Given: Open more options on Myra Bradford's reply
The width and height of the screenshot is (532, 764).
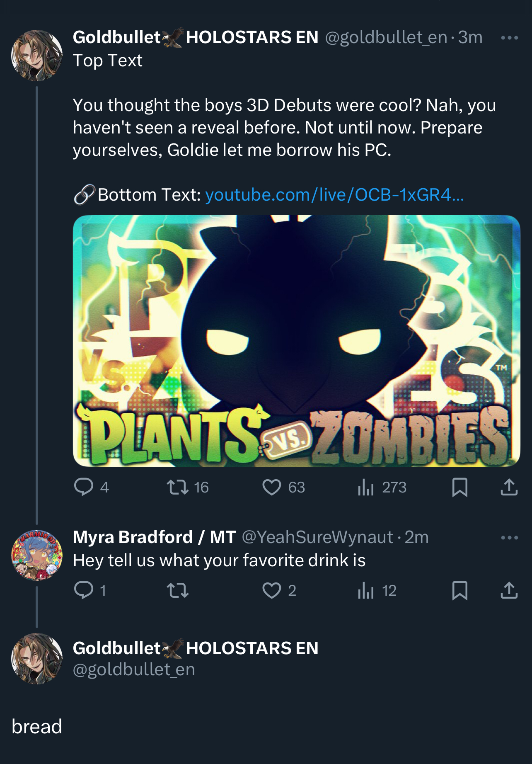Looking at the screenshot, I should [509, 538].
